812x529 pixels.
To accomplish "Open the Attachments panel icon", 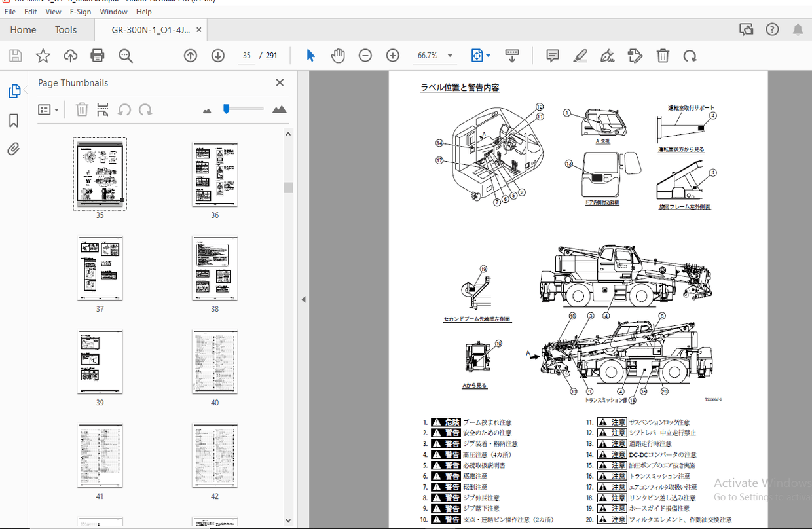I will (14, 149).
